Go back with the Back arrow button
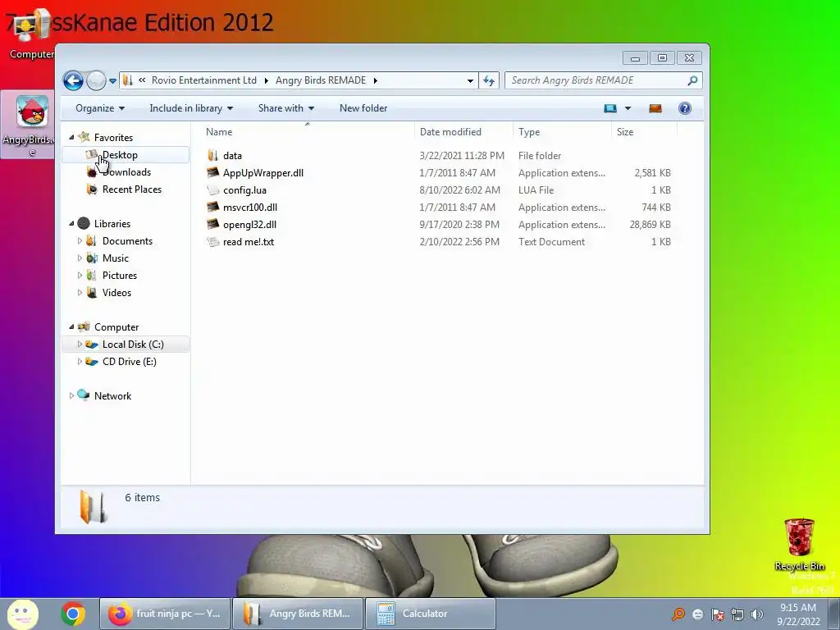Screen dimensions: 840x630 (73, 81)
